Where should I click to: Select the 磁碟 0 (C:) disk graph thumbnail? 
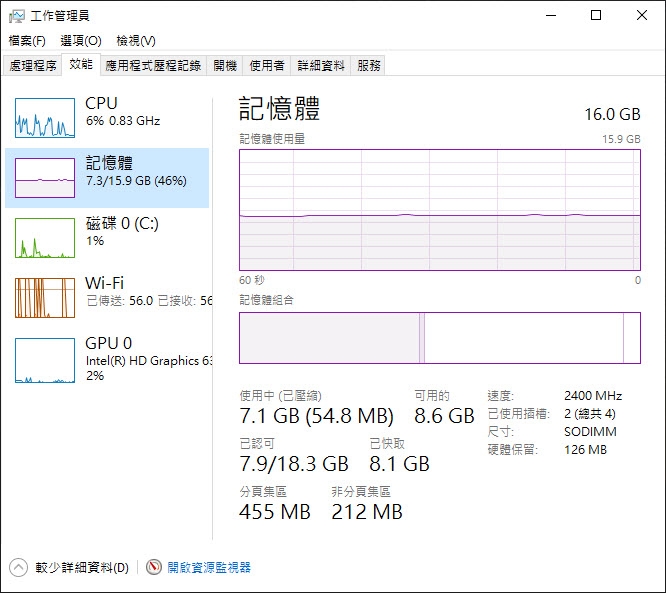tap(45, 238)
